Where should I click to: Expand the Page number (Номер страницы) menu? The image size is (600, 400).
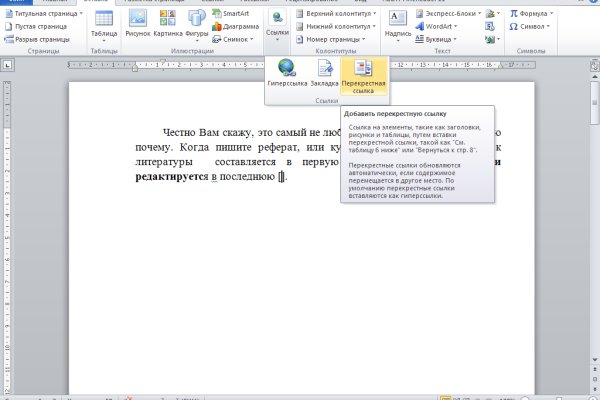[x=337, y=39]
